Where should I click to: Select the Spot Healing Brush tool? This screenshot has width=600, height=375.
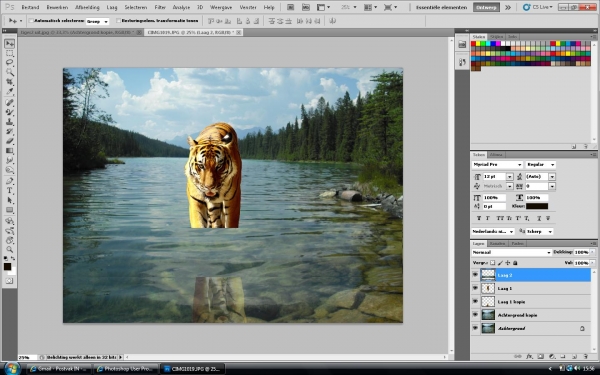[10, 103]
